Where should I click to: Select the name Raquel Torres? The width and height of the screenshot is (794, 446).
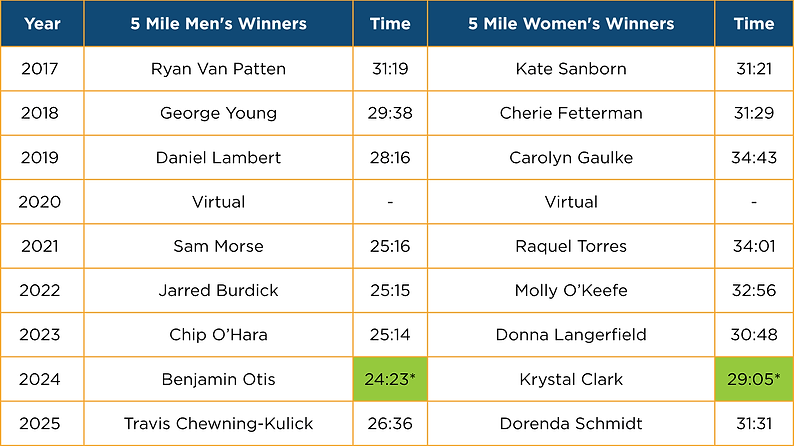[x=571, y=246]
